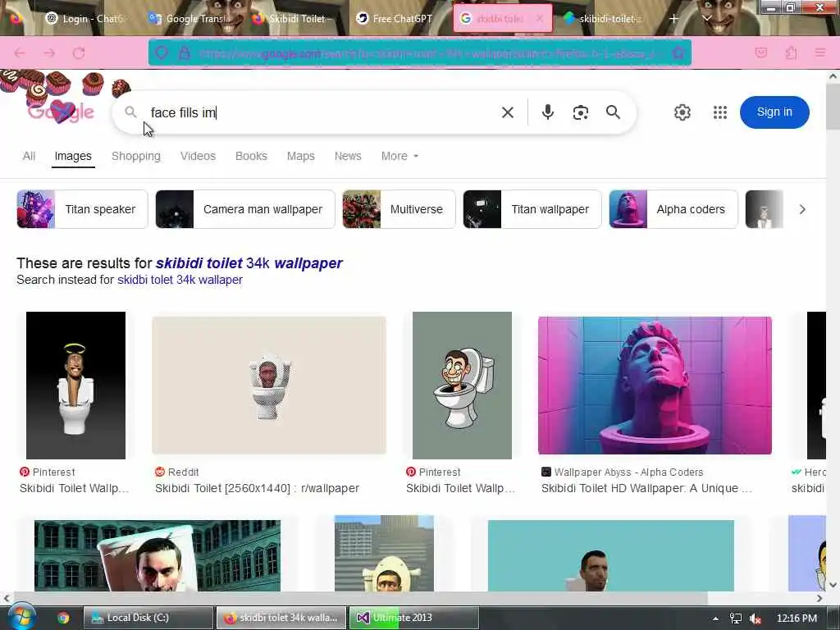Open halo toilet Pinterest image thumbnail
The height and width of the screenshot is (630, 840).
[x=75, y=386]
